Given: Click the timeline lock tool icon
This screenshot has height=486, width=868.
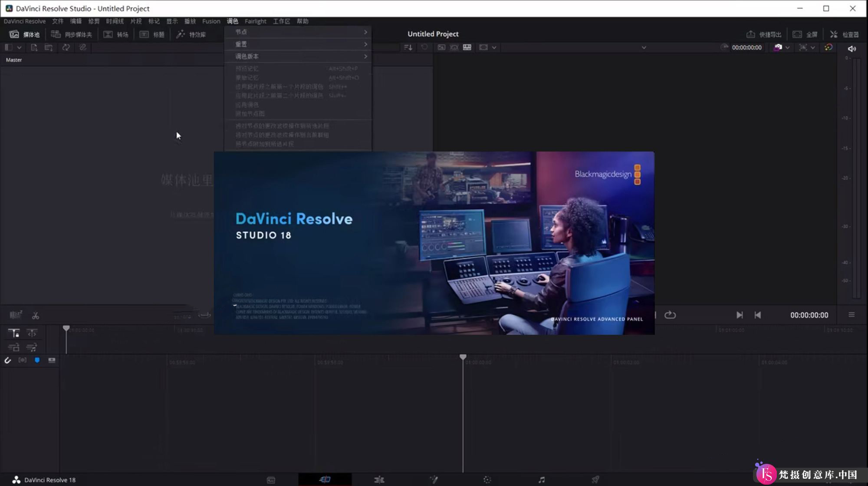Looking at the screenshot, I should tap(13, 333).
